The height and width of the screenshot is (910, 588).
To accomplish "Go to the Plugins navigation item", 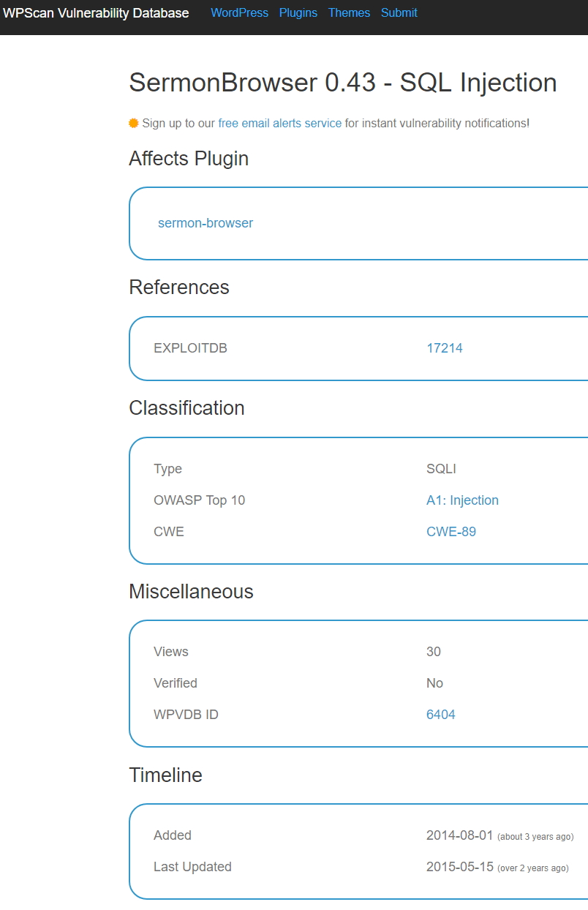I will point(298,13).
